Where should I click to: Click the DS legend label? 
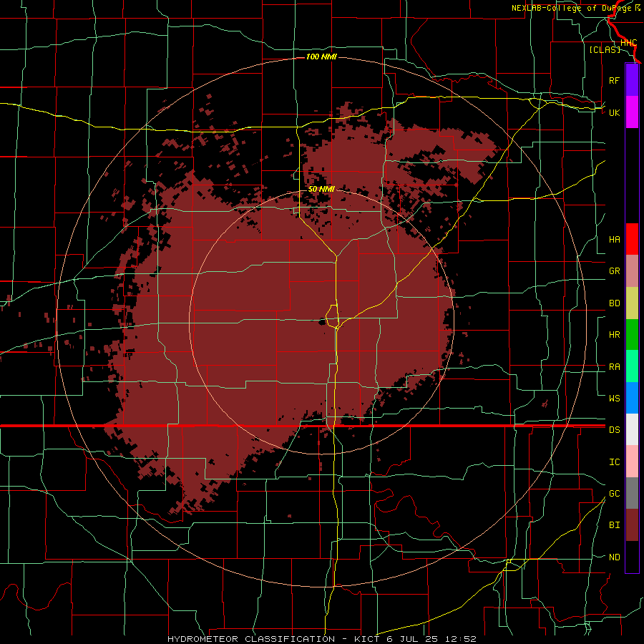[x=614, y=430]
